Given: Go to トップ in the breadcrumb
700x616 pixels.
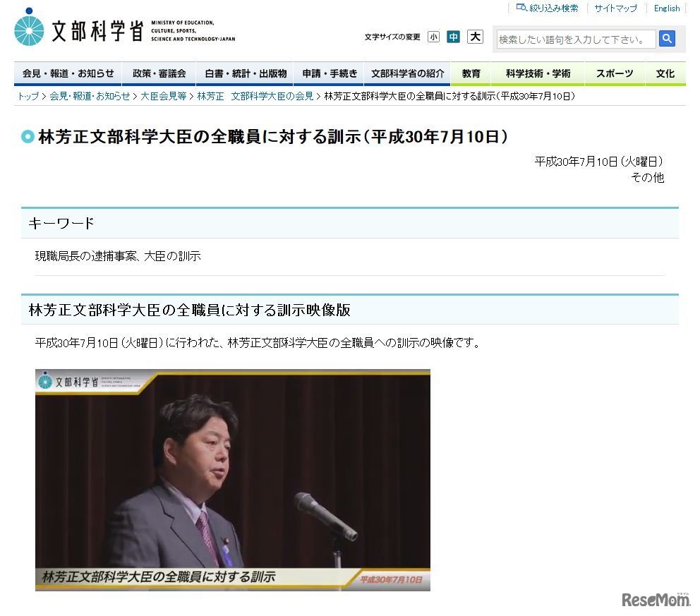Looking at the screenshot, I should coord(28,96).
